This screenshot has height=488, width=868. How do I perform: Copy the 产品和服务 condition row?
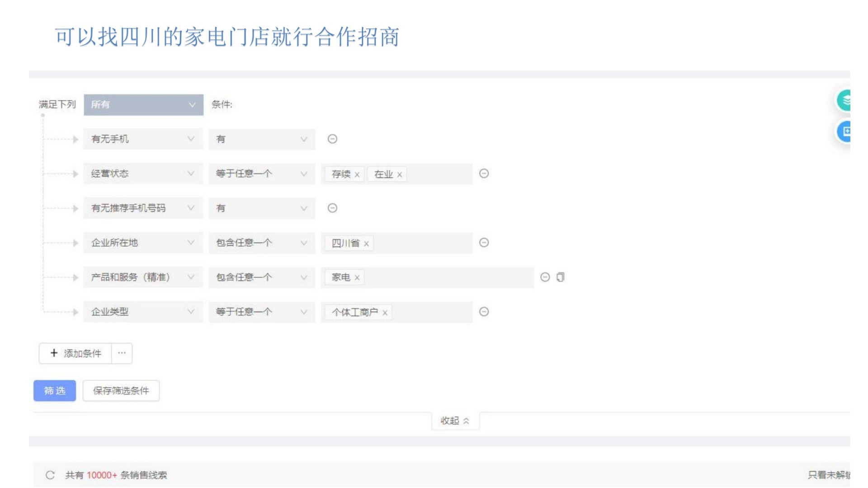tap(561, 277)
